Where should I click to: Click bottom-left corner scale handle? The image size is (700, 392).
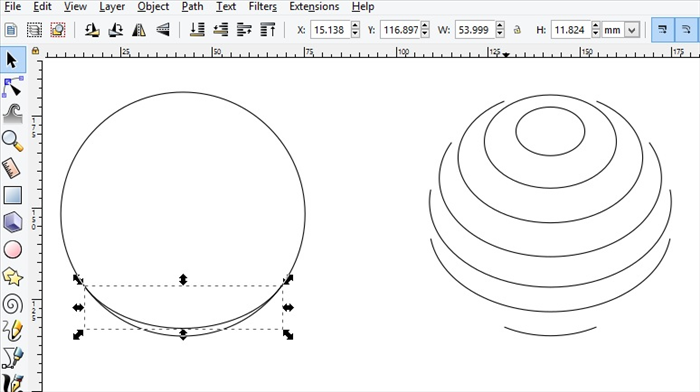78,334
